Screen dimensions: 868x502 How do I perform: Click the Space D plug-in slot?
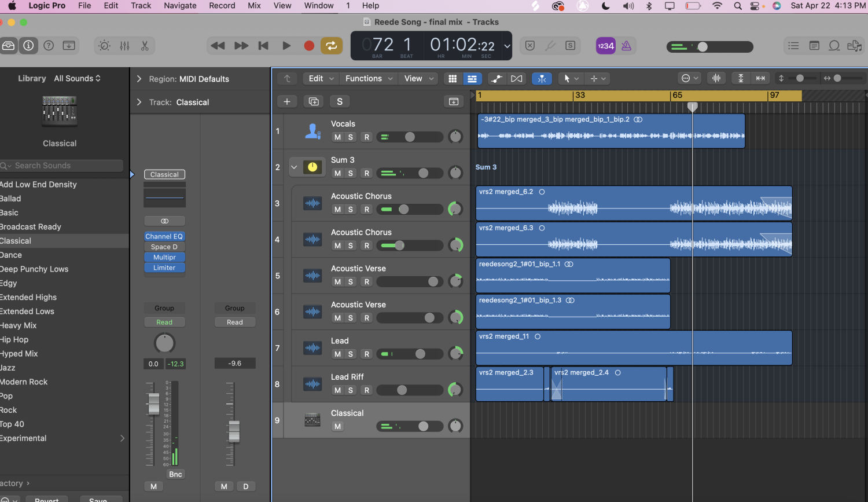(164, 247)
